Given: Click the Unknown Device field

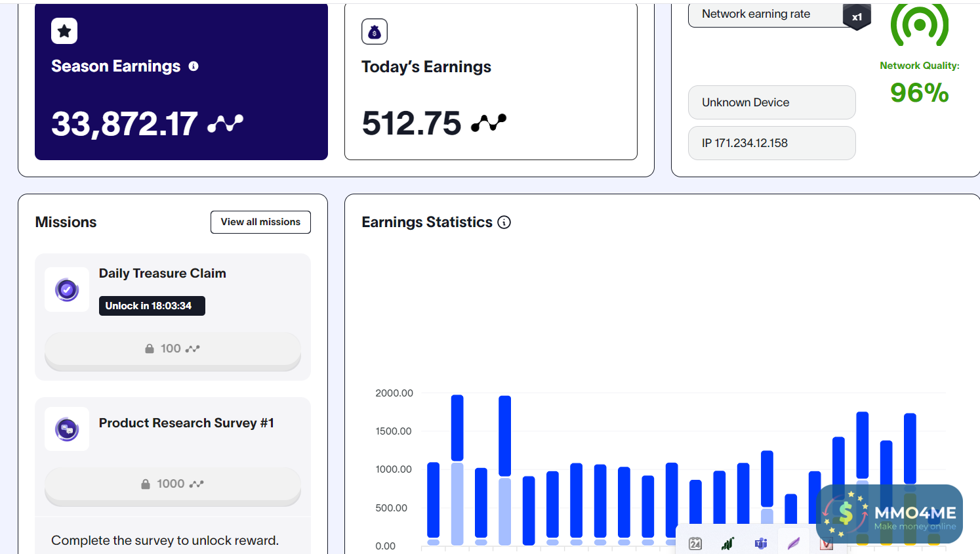Looking at the screenshot, I should [x=771, y=102].
